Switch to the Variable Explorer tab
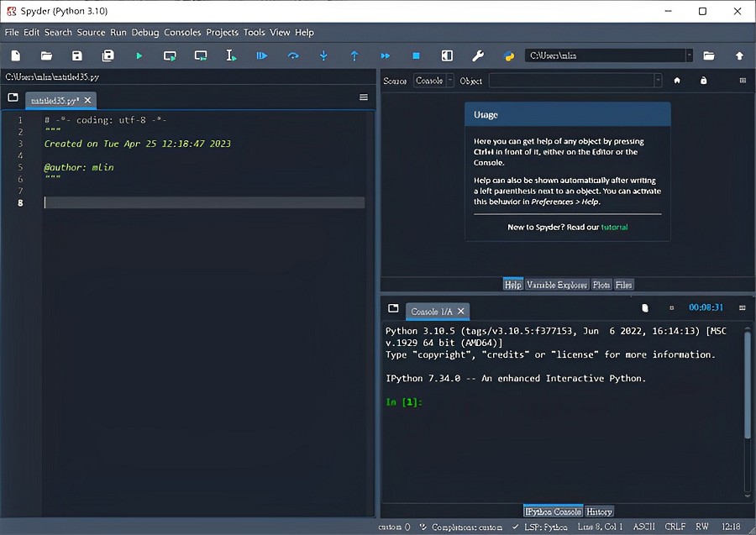Viewport: 756px width, 535px height. point(557,285)
